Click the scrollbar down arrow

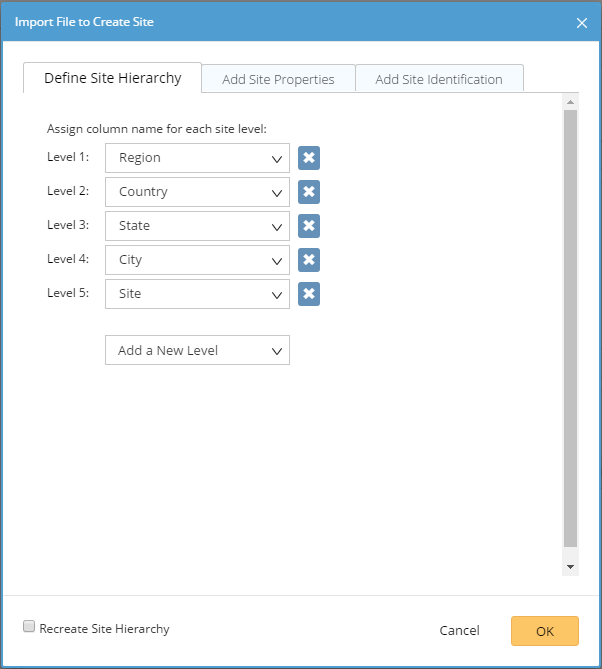570,567
